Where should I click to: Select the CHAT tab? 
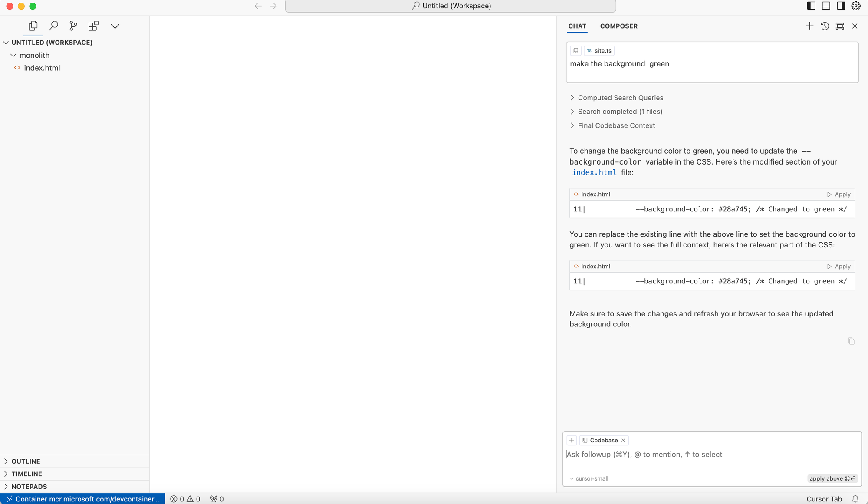coord(577,26)
